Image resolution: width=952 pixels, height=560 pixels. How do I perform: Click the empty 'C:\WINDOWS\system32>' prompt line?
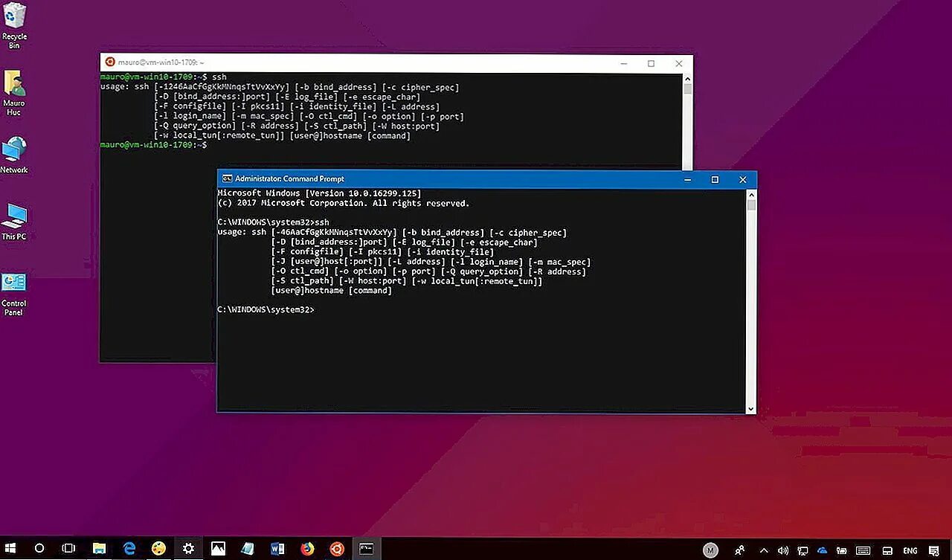(x=266, y=309)
